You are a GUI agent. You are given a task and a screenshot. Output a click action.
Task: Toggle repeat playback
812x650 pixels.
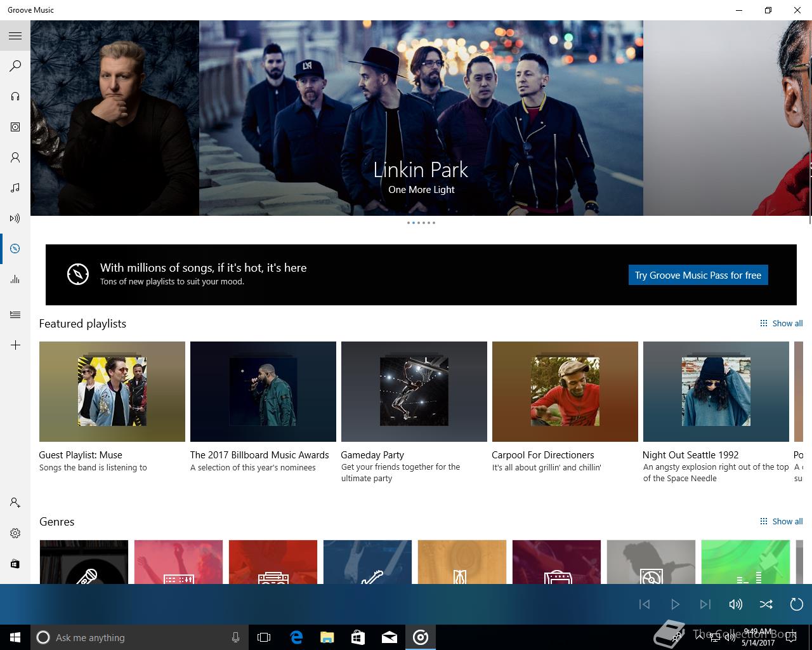(x=797, y=604)
